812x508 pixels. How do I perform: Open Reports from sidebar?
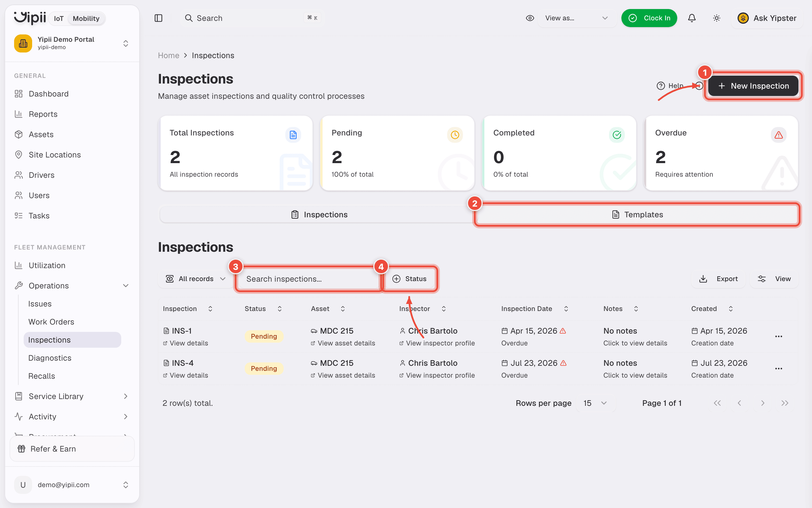[x=43, y=114]
